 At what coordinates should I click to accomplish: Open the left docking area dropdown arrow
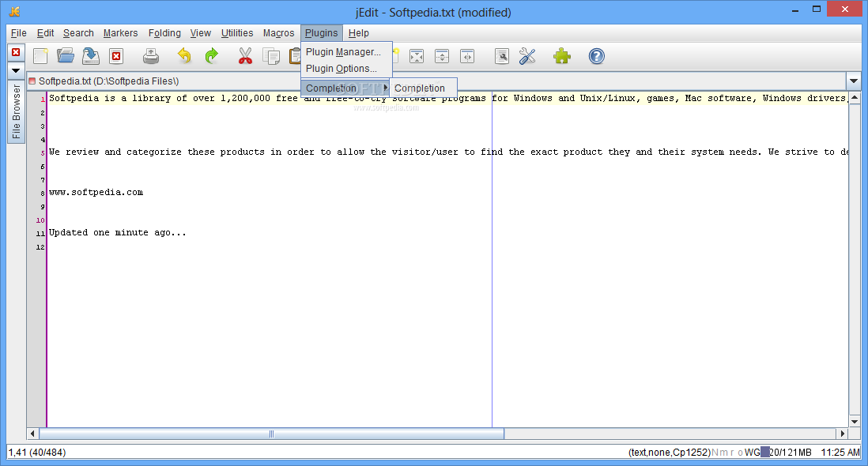pyautogui.click(x=16, y=71)
